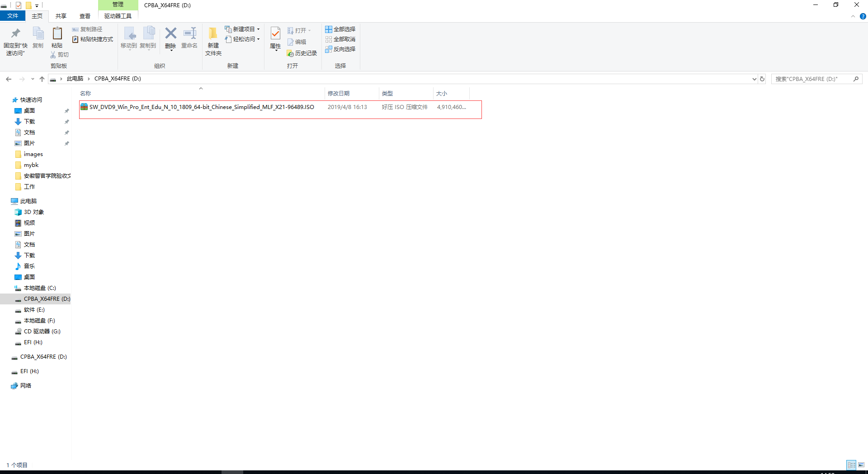Click History (历史记录) button
Screen dimensions: 868x474
(x=302, y=53)
